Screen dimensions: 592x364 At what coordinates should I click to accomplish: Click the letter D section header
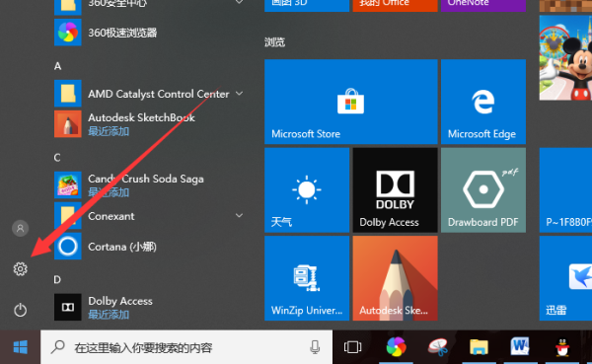(x=57, y=280)
